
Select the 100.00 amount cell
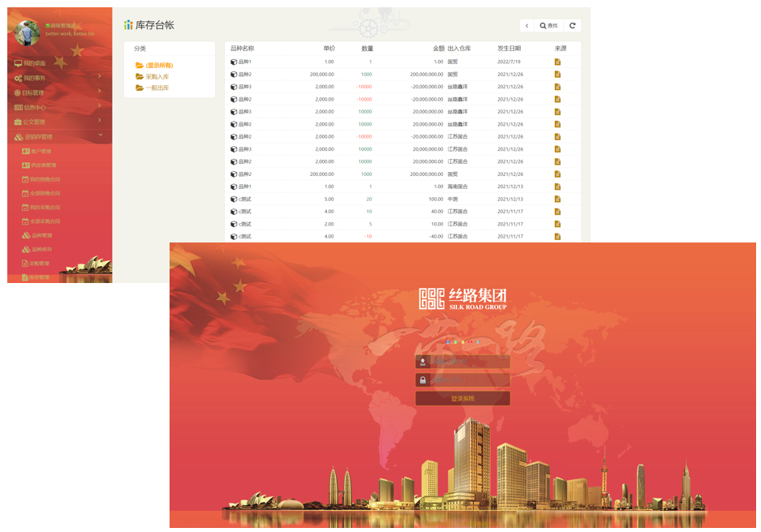tap(436, 199)
